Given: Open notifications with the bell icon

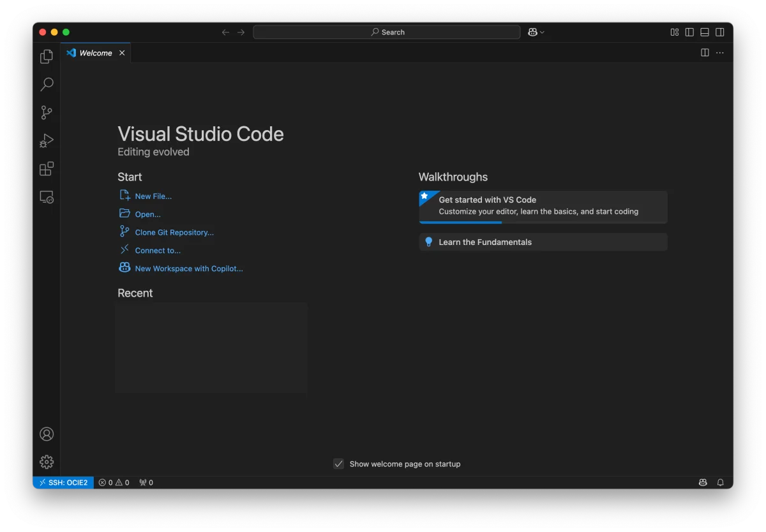Looking at the screenshot, I should pos(720,482).
